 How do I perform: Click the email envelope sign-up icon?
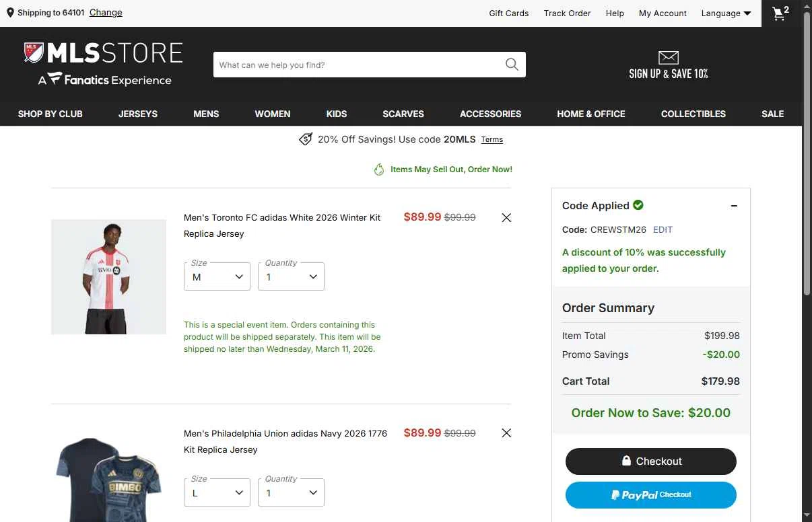pyautogui.click(x=669, y=58)
